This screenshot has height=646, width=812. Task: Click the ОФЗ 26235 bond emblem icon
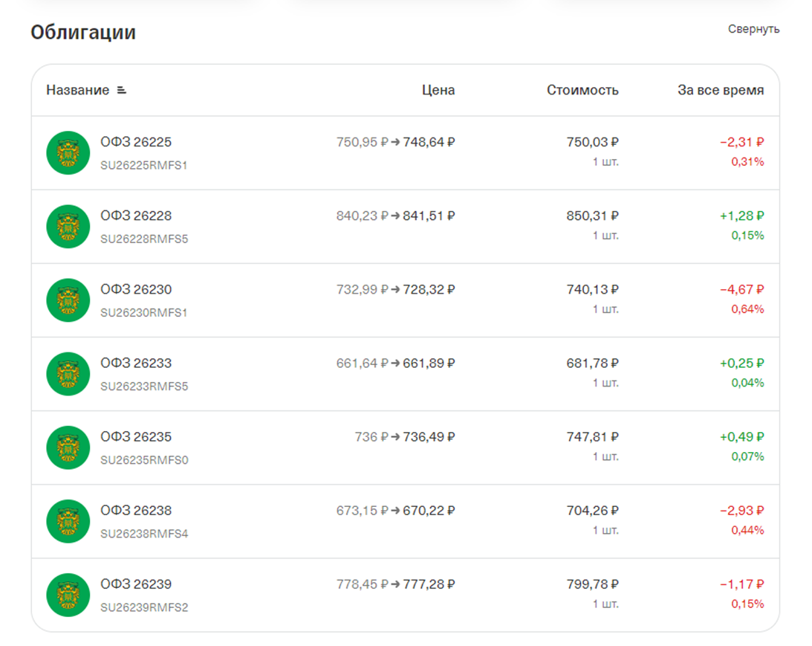pos(68,447)
